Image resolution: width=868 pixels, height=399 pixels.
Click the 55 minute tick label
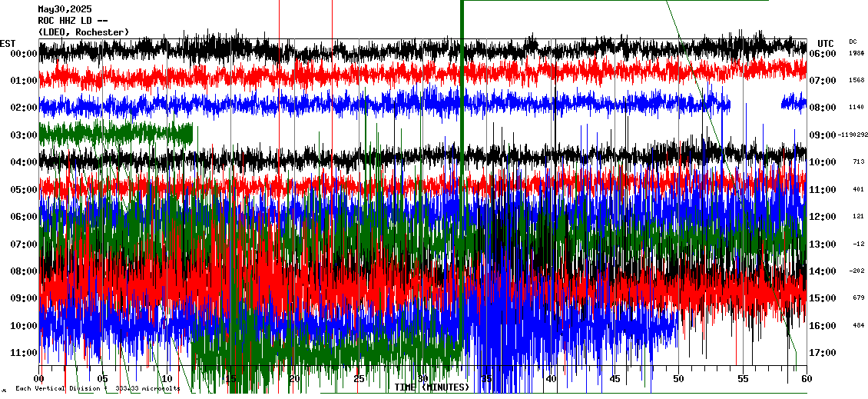(x=742, y=379)
